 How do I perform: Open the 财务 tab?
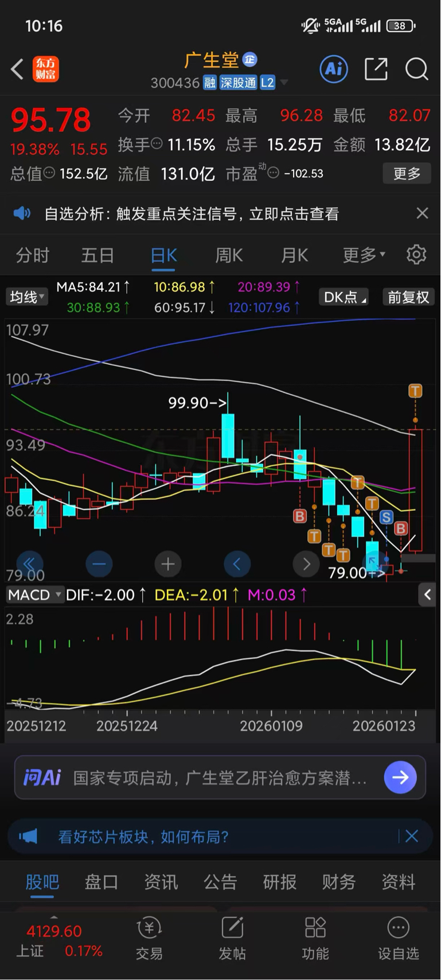(x=339, y=882)
